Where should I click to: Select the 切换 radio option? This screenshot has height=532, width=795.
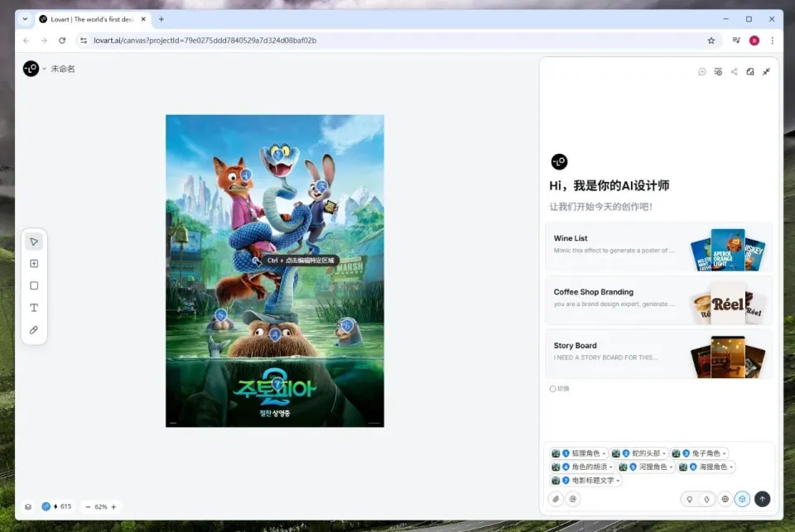click(553, 388)
